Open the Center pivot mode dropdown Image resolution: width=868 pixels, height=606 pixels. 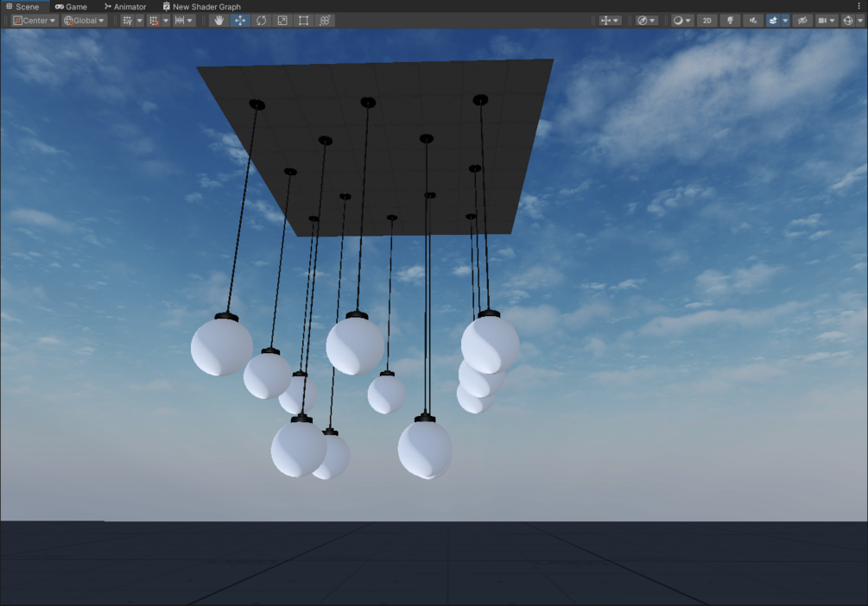tap(35, 21)
